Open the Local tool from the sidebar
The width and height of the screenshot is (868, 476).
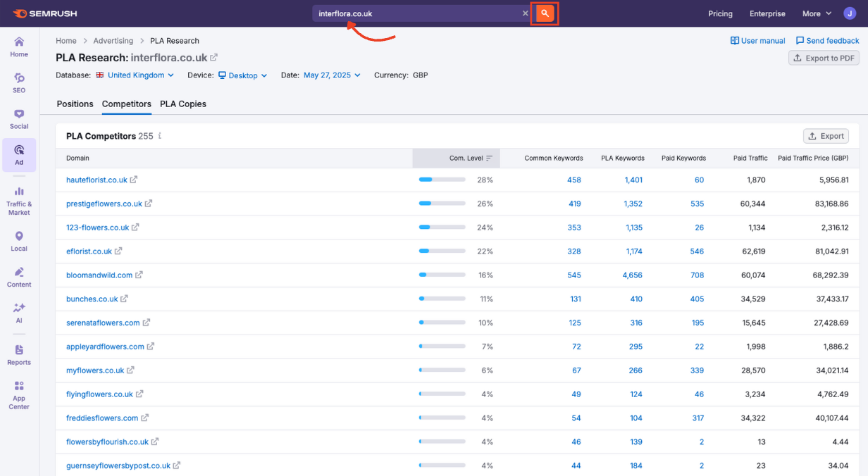coord(18,237)
